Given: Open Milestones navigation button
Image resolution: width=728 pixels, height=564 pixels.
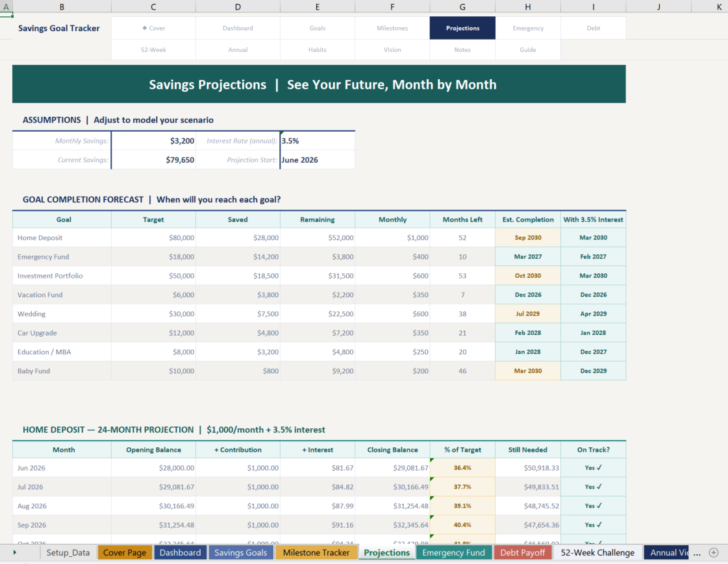Looking at the screenshot, I should [392, 29].
